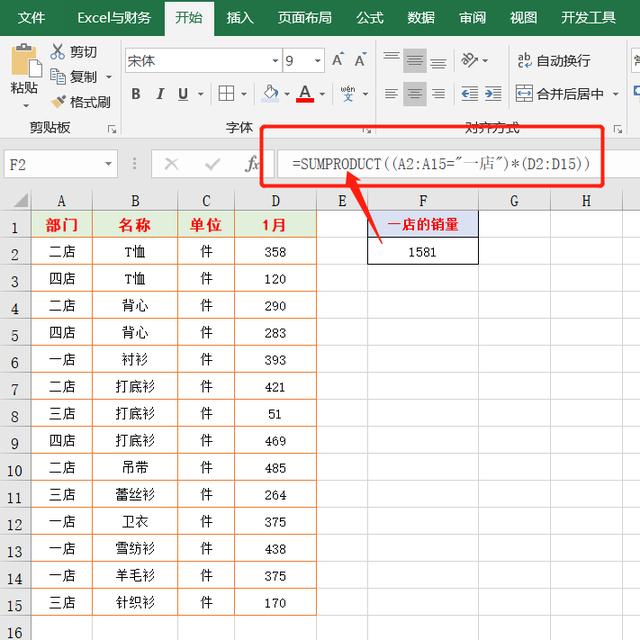This screenshot has width=640, height=640.
Task: Click the select-all corner triangle
Action: coord(21,200)
